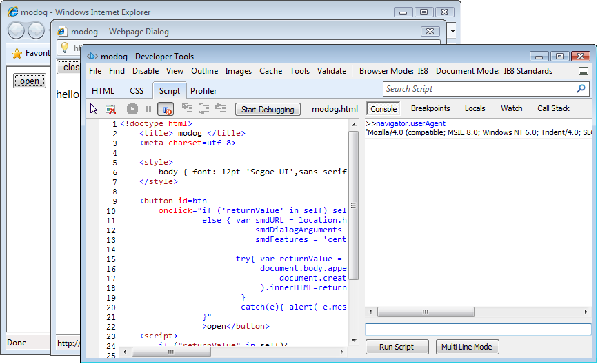Click IE back arrow button

click(x=16, y=31)
